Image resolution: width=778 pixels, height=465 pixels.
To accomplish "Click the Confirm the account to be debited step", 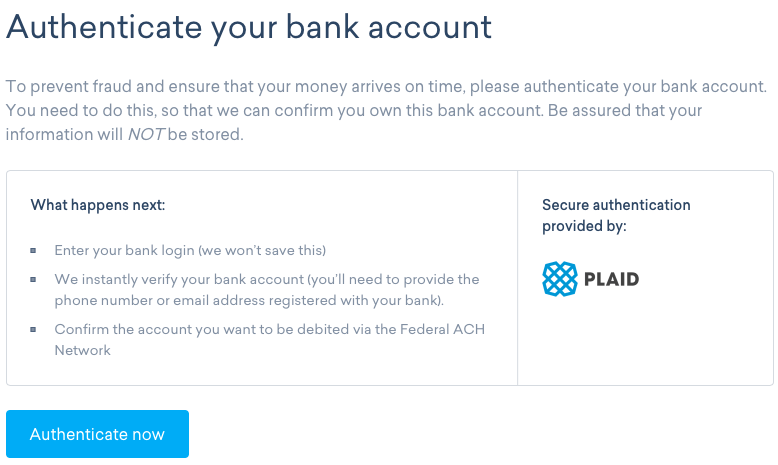I will (269, 339).
